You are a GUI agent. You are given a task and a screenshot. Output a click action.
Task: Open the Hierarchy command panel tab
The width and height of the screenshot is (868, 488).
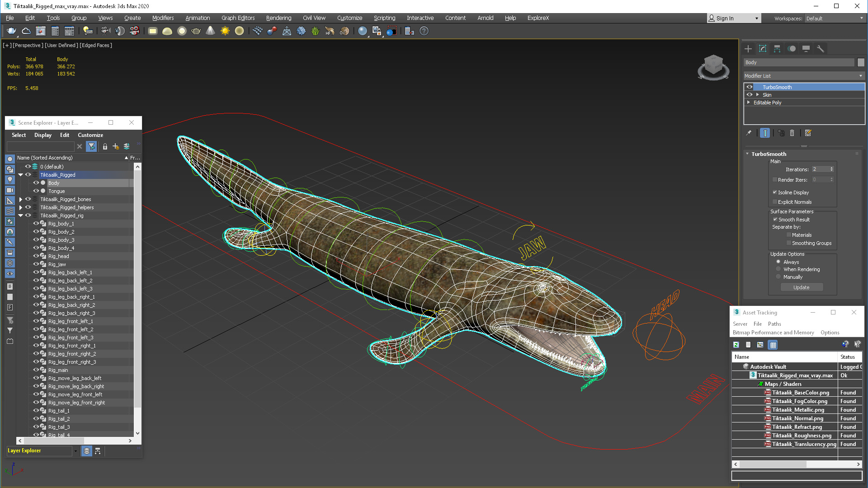pyautogui.click(x=777, y=49)
